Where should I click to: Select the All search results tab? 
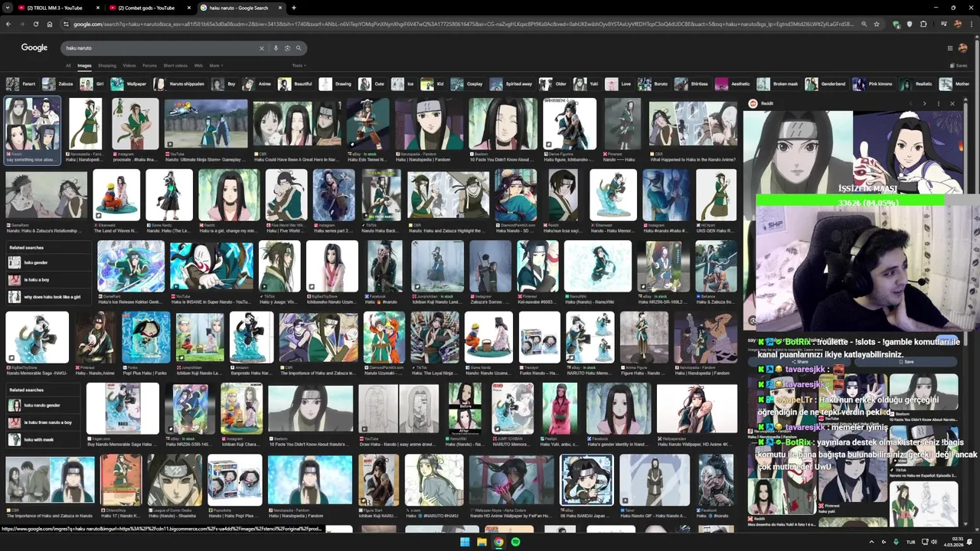(67, 65)
